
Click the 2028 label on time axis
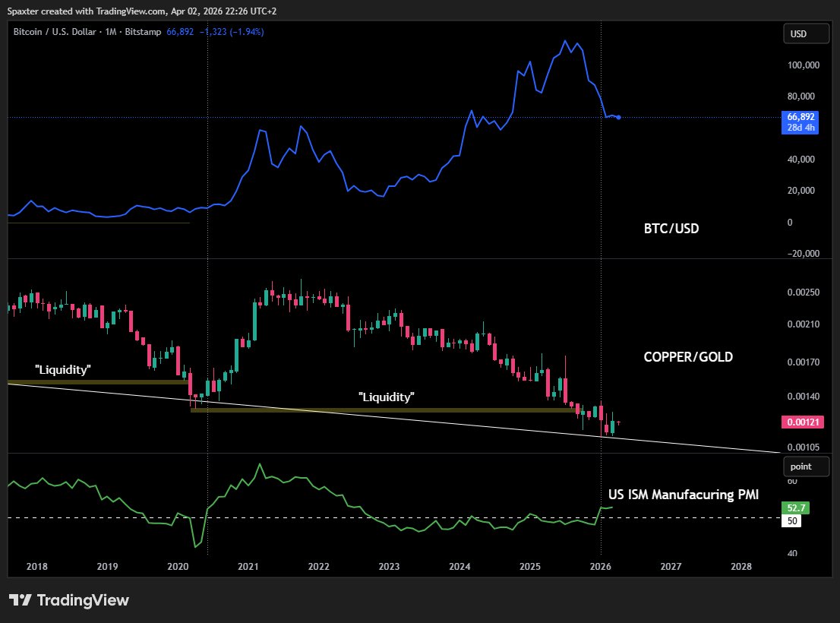(x=741, y=567)
